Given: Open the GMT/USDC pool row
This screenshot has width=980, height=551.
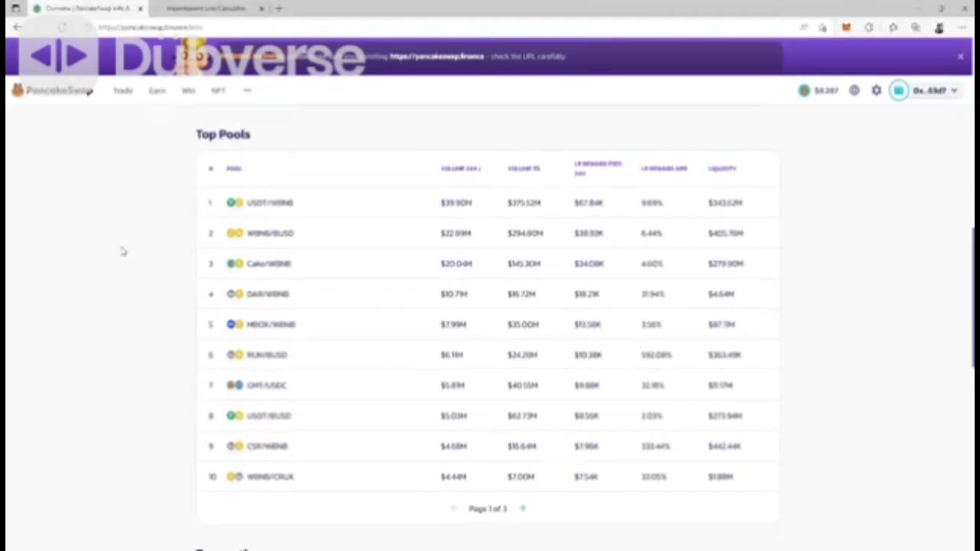Looking at the screenshot, I should click(x=487, y=385).
